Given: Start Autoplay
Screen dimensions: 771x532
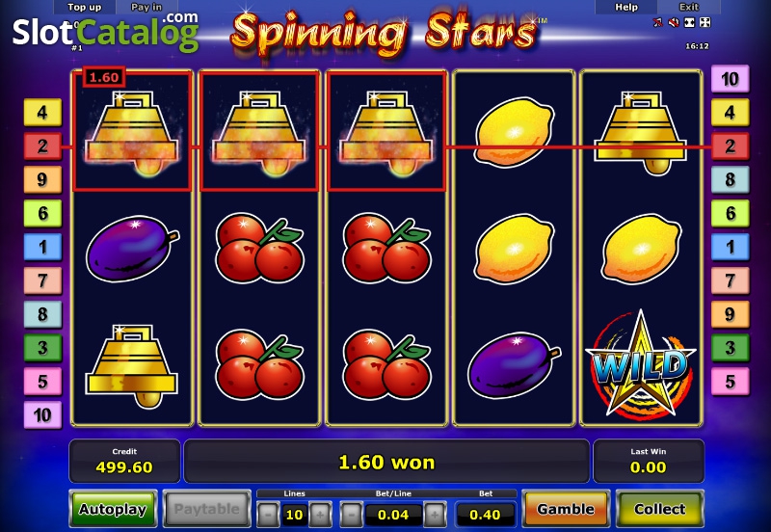Looking at the screenshot, I should click(113, 509).
